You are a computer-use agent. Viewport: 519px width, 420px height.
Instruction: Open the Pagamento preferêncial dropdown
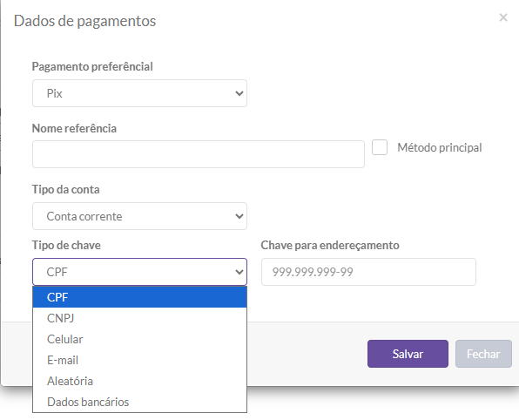click(x=139, y=93)
